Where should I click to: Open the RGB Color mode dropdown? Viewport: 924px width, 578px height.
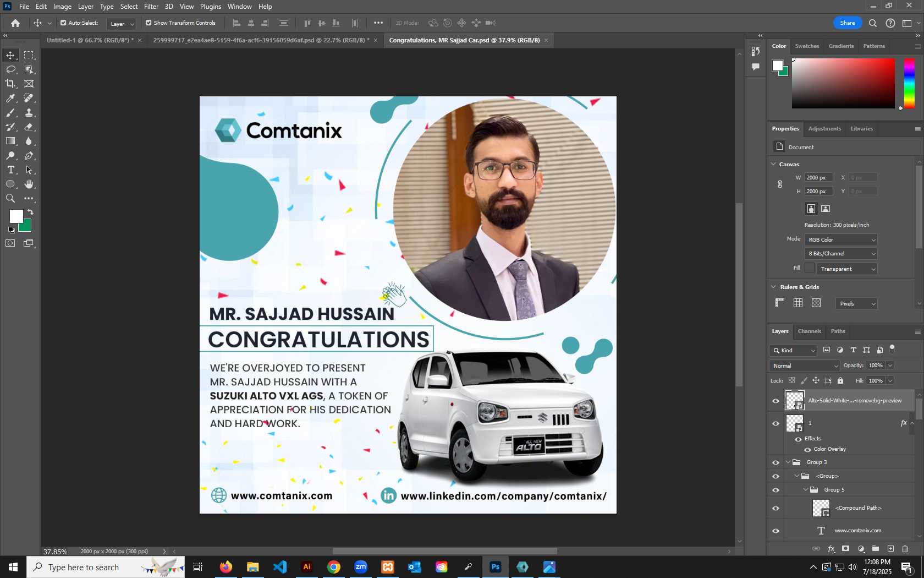pos(840,240)
